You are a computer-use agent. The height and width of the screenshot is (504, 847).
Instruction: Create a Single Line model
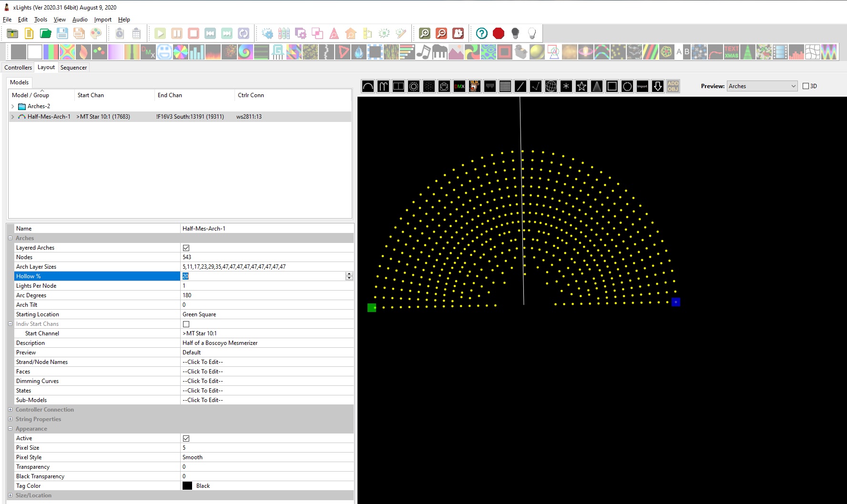520,86
